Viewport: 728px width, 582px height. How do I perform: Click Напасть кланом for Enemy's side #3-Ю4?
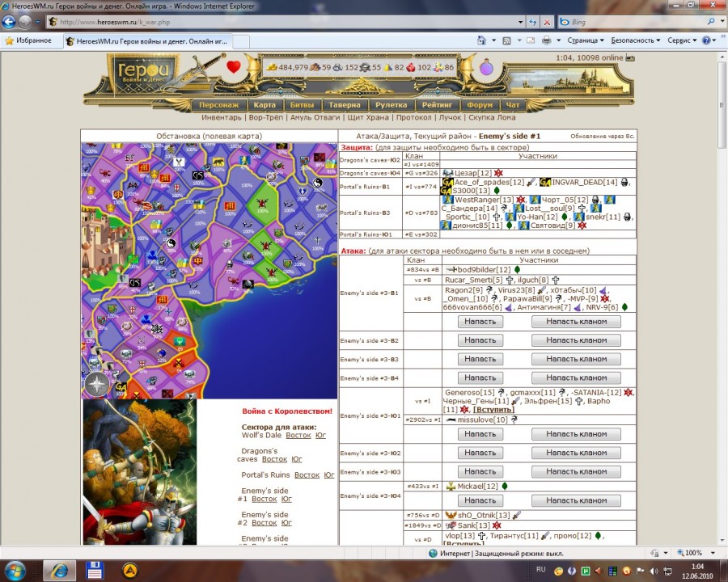(576, 500)
